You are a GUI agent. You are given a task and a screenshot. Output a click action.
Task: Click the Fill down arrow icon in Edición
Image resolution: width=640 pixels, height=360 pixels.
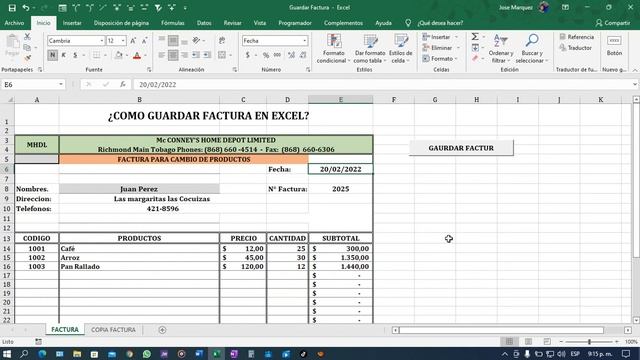click(x=475, y=48)
